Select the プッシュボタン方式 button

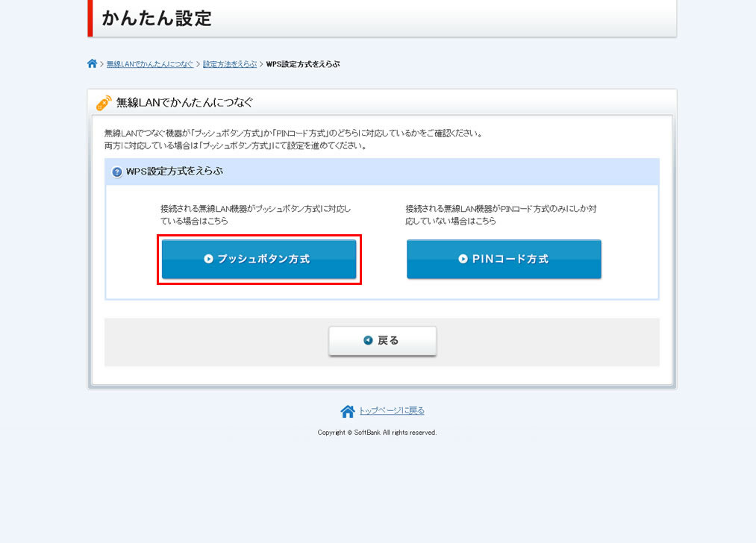(x=259, y=260)
